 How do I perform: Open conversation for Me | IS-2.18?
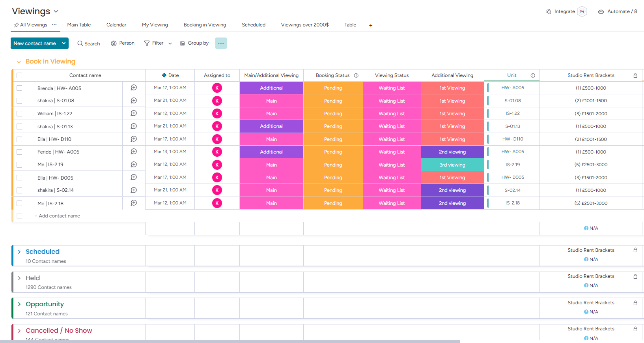pos(134,203)
